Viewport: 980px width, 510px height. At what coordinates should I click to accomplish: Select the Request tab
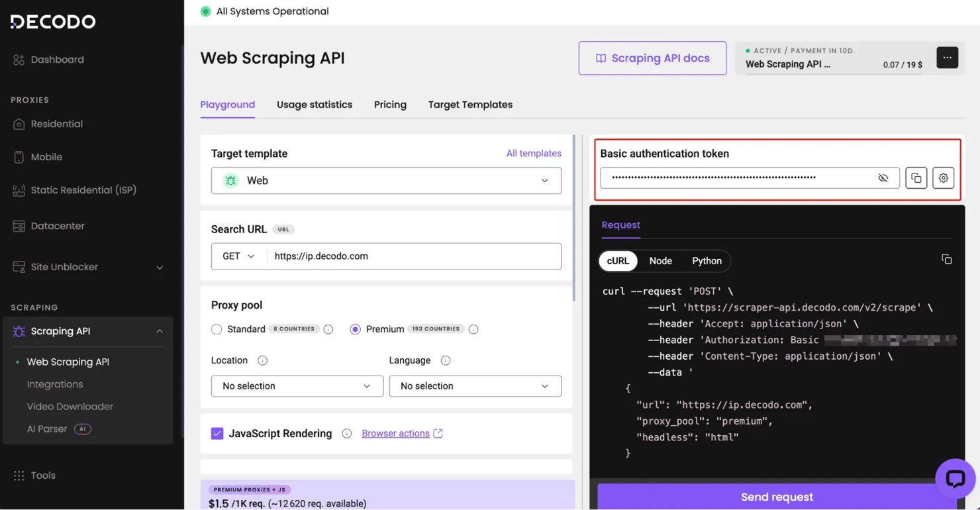[x=621, y=225]
